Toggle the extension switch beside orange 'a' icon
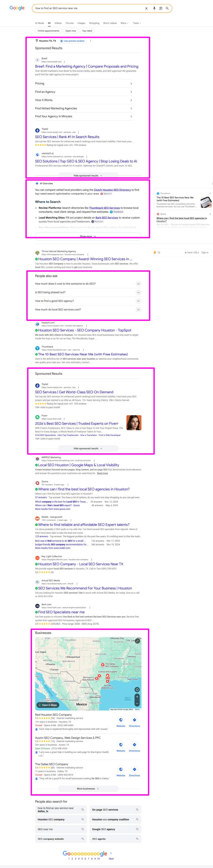Screen dimensions: 213x868 point(158,252)
